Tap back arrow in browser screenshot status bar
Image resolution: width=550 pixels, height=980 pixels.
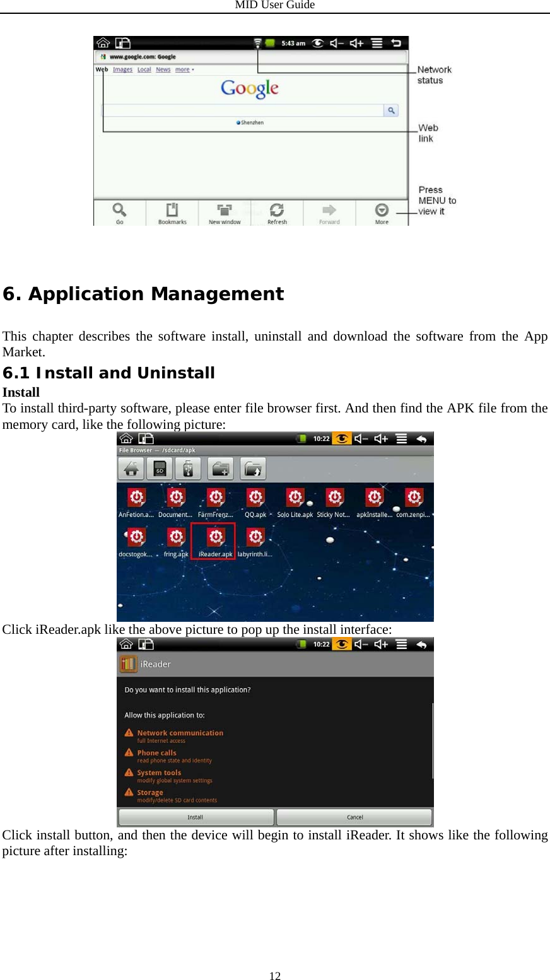click(396, 43)
